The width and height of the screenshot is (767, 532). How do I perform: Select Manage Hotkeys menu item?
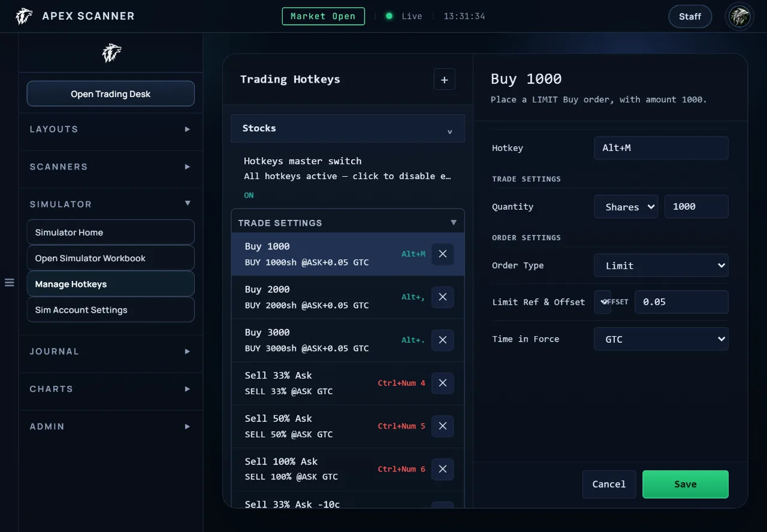pyautogui.click(x=111, y=284)
